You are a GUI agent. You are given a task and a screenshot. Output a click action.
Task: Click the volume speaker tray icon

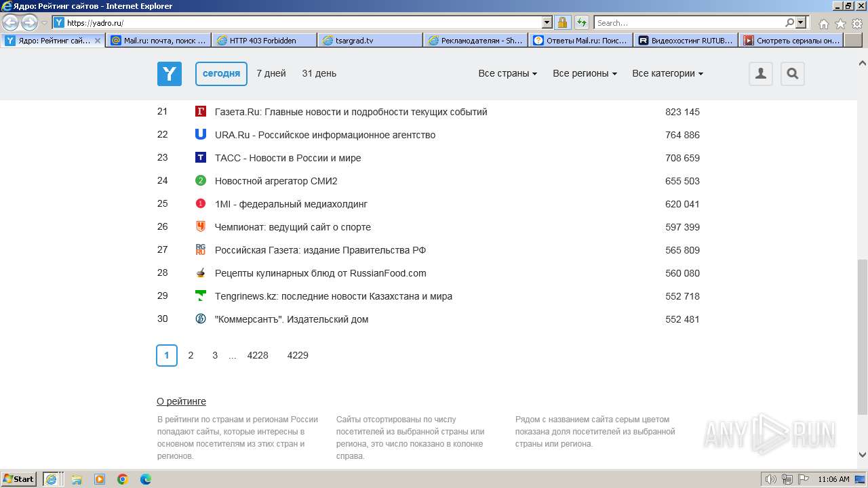click(x=771, y=479)
